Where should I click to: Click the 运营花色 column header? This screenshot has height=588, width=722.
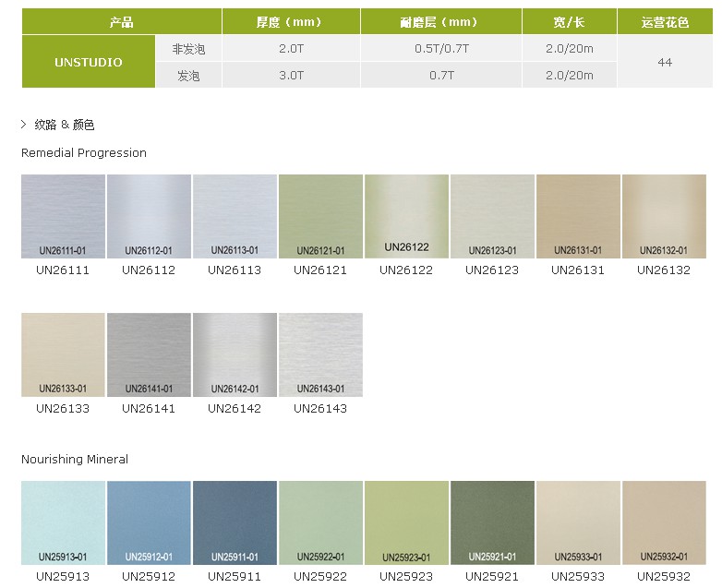pos(665,21)
